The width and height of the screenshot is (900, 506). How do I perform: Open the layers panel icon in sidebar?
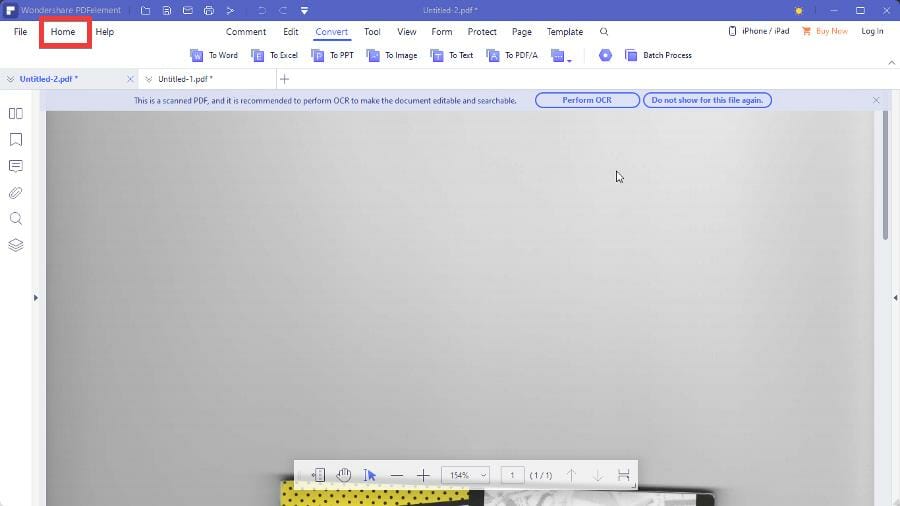[x=16, y=245]
